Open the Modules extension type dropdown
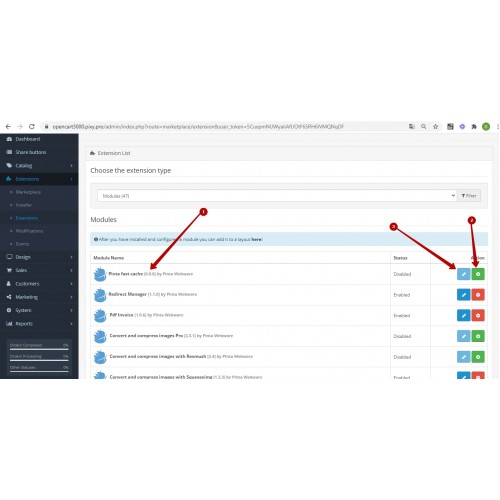Screen dimensions: 500x500 tap(277, 196)
